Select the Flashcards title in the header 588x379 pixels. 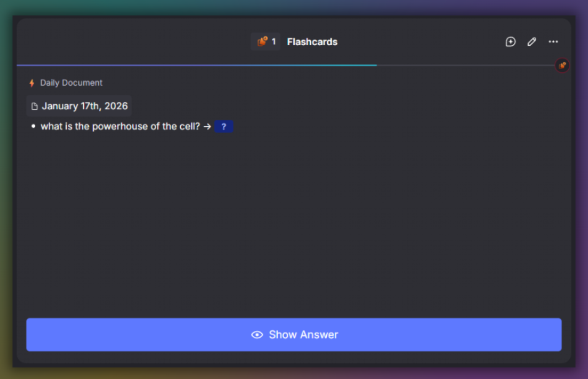[x=312, y=41]
